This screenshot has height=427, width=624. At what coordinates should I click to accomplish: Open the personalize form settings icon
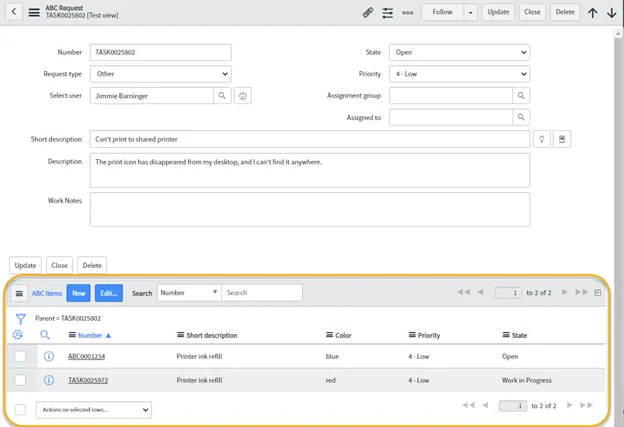388,12
